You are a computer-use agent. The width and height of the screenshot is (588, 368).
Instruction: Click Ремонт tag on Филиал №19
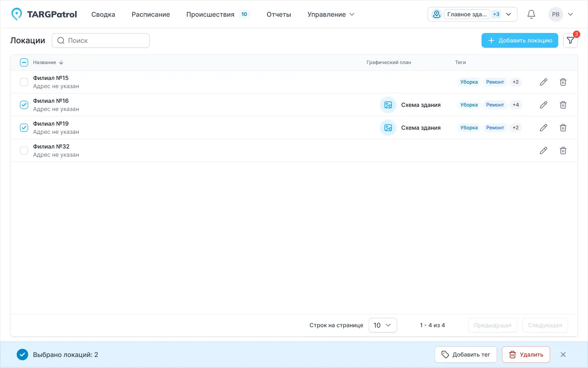495,128
